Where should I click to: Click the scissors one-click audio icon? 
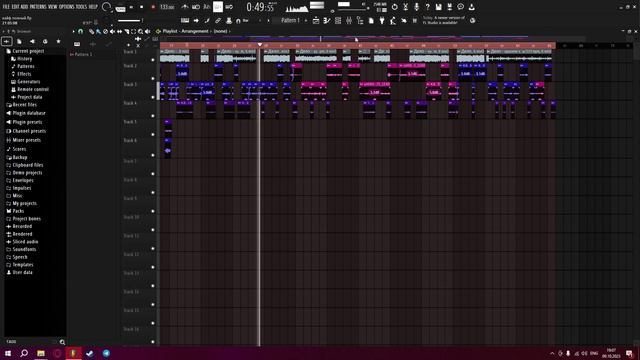point(405,7)
